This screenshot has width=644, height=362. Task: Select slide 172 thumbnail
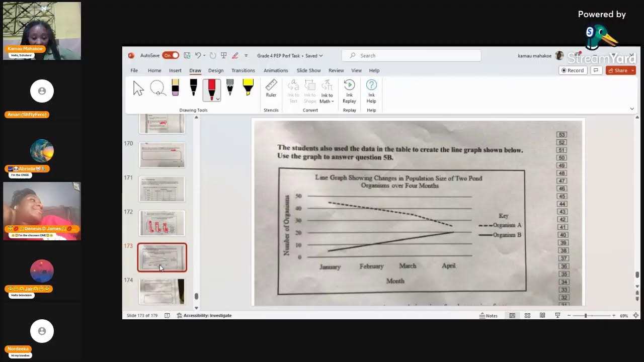coord(162,223)
